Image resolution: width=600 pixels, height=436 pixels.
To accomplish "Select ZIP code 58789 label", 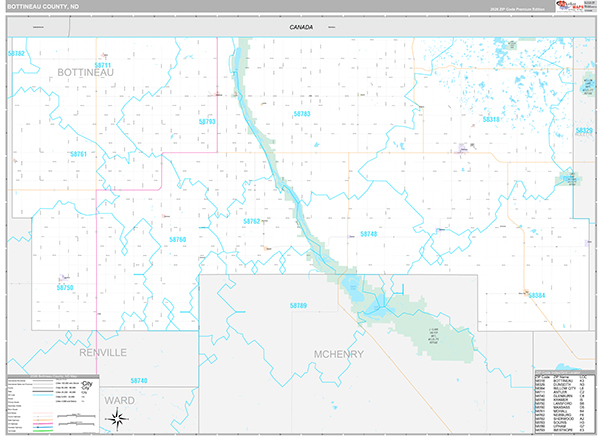I will [x=298, y=305].
